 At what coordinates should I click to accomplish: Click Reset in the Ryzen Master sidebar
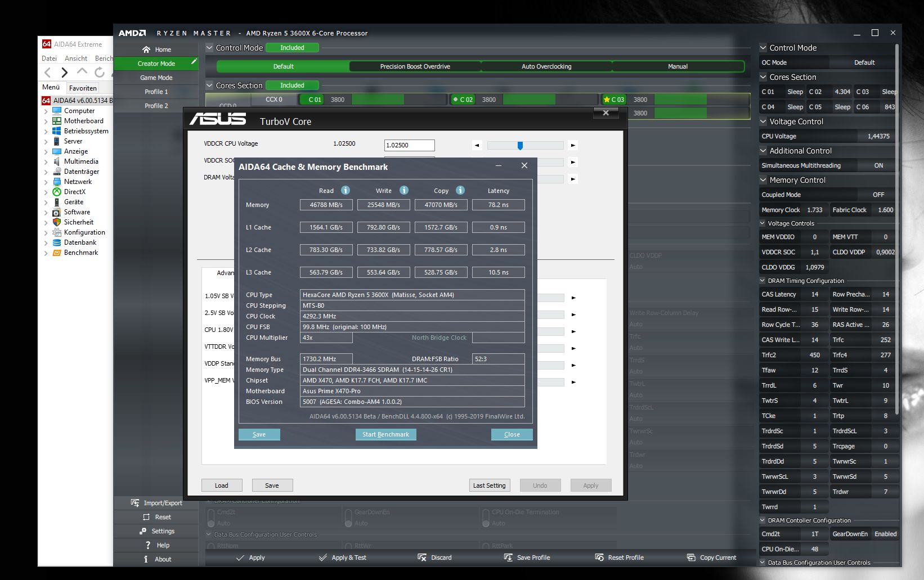(156, 517)
